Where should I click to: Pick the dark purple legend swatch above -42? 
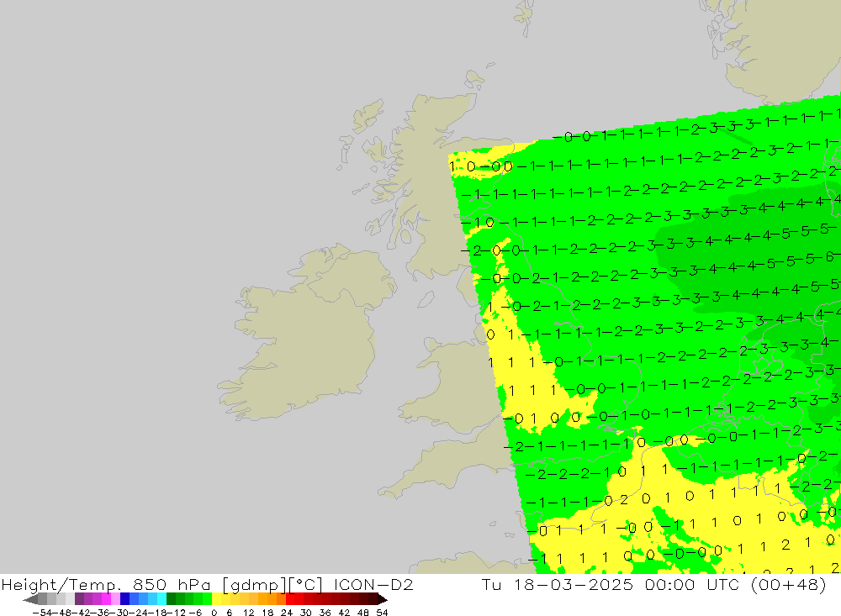(79, 599)
